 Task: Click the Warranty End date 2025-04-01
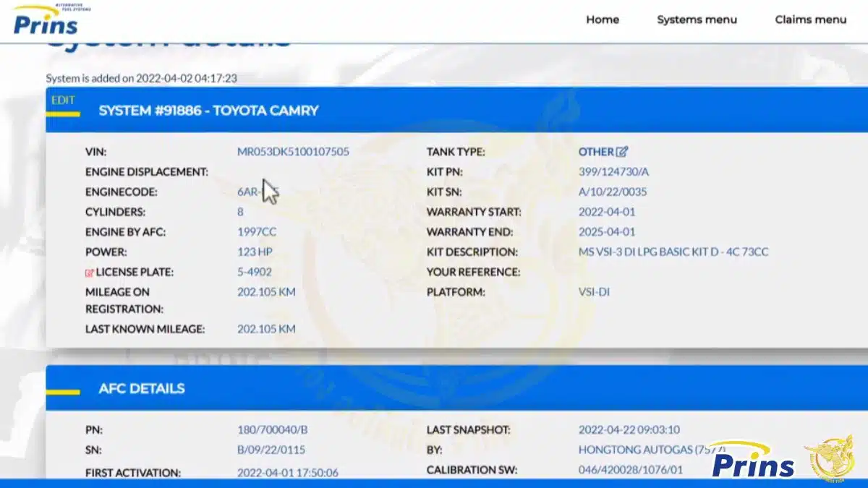click(x=607, y=232)
